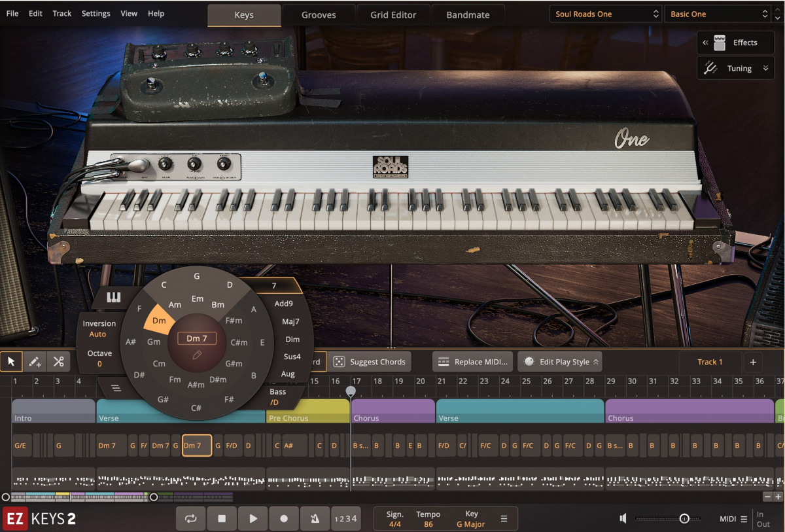
Task: Click the Replace MIDI button
Action: tap(472, 361)
